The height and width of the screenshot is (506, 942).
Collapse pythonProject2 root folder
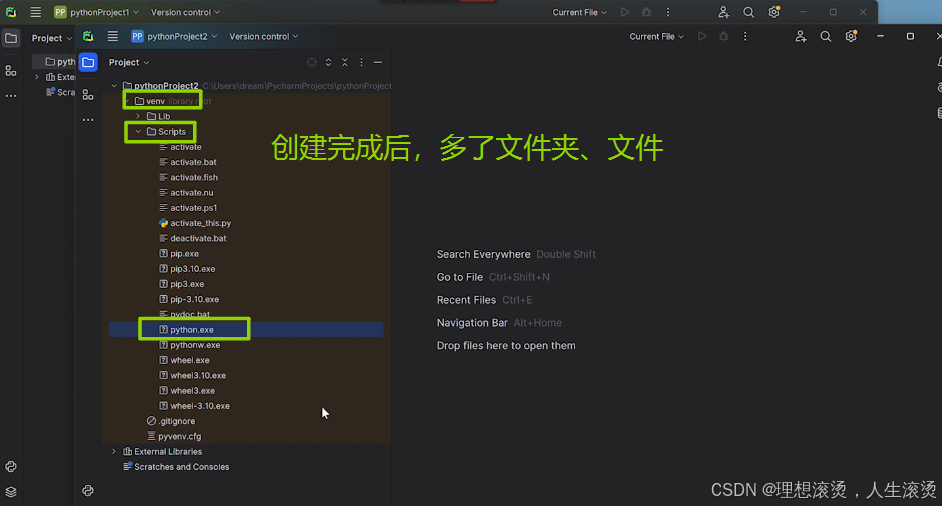pos(114,86)
